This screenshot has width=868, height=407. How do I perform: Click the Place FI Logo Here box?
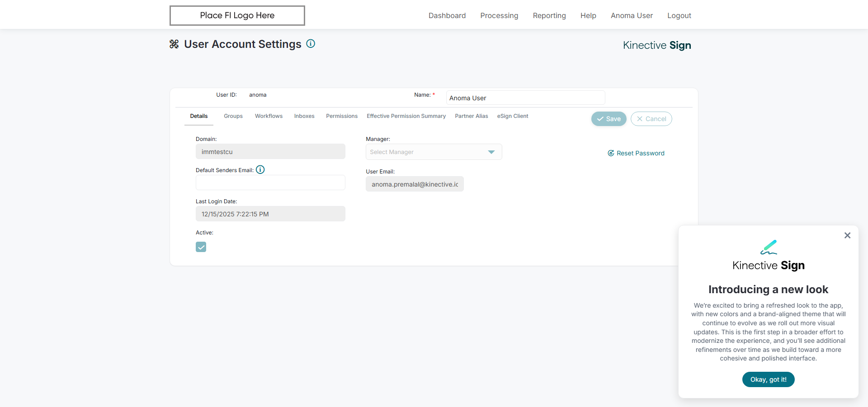tap(237, 15)
